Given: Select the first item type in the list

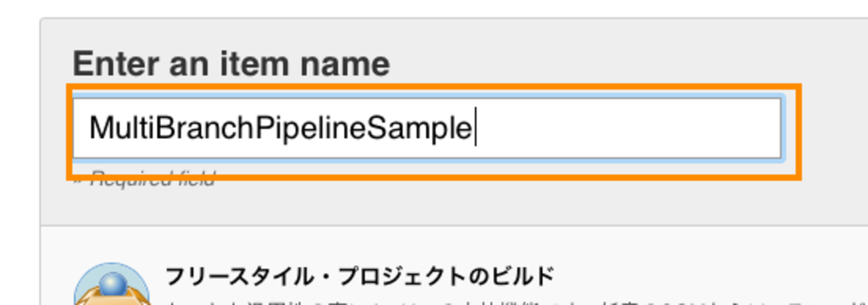Looking at the screenshot, I should click(359, 275).
